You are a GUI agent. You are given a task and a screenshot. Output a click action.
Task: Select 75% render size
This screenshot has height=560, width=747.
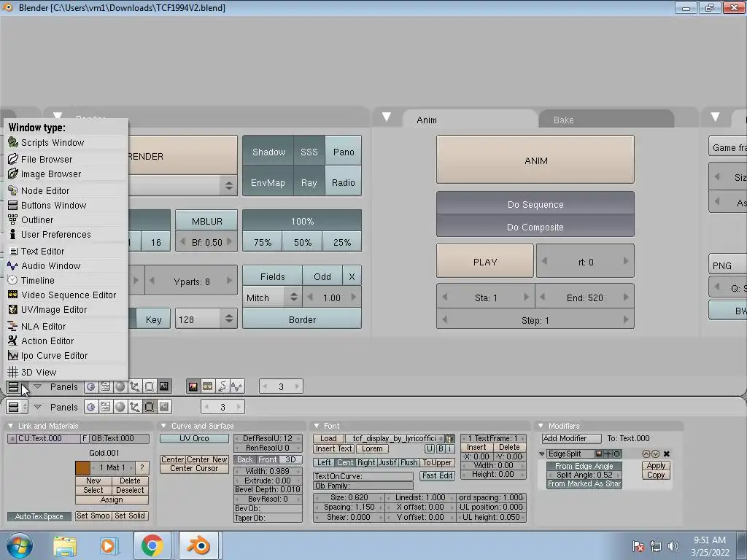pyautogui.click(x=263, y=242)
